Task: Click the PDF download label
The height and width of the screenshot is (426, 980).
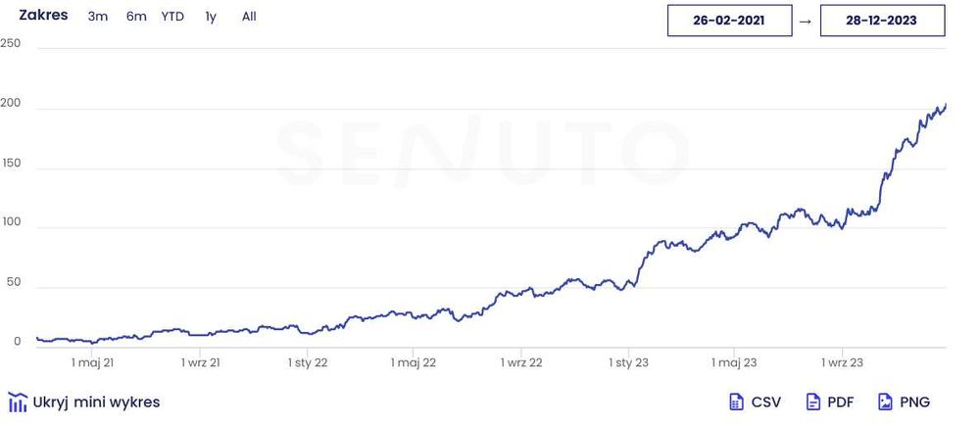Action: [x=841, y=402]
